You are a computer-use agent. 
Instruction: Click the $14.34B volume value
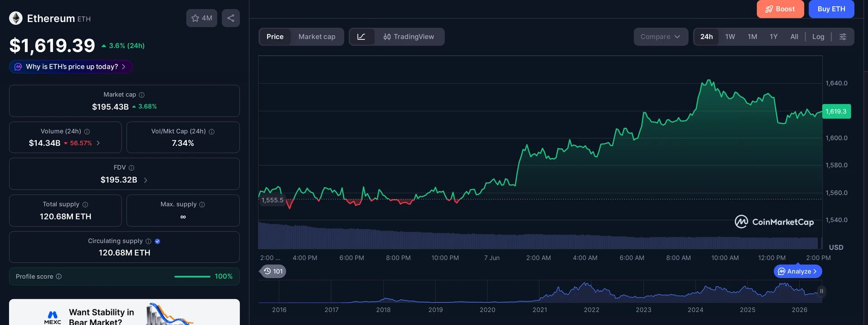click(x=44, y=143)
